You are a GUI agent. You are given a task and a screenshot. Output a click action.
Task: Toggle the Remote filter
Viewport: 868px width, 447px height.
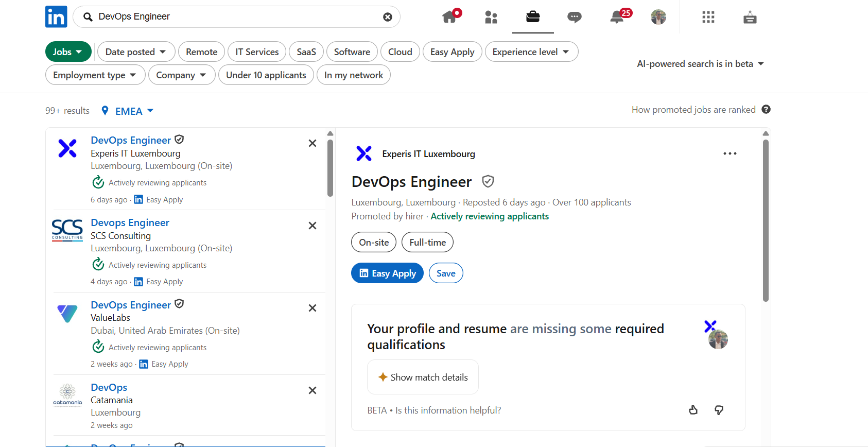tap(201, 51)
